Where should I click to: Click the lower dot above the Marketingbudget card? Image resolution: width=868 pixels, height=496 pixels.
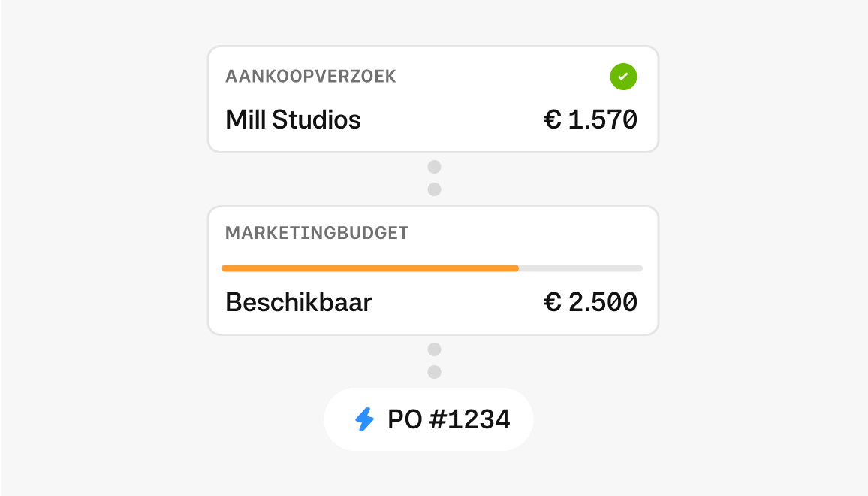434,189
